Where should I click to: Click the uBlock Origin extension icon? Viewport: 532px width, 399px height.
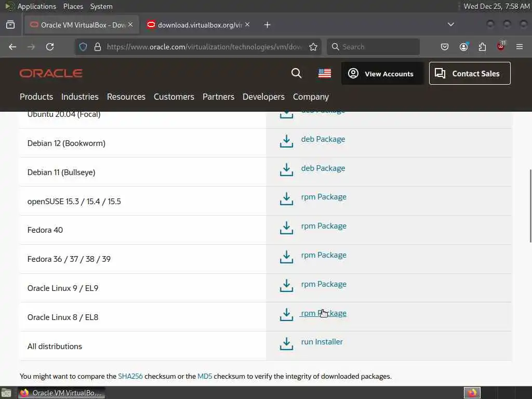tap(501, 46)
